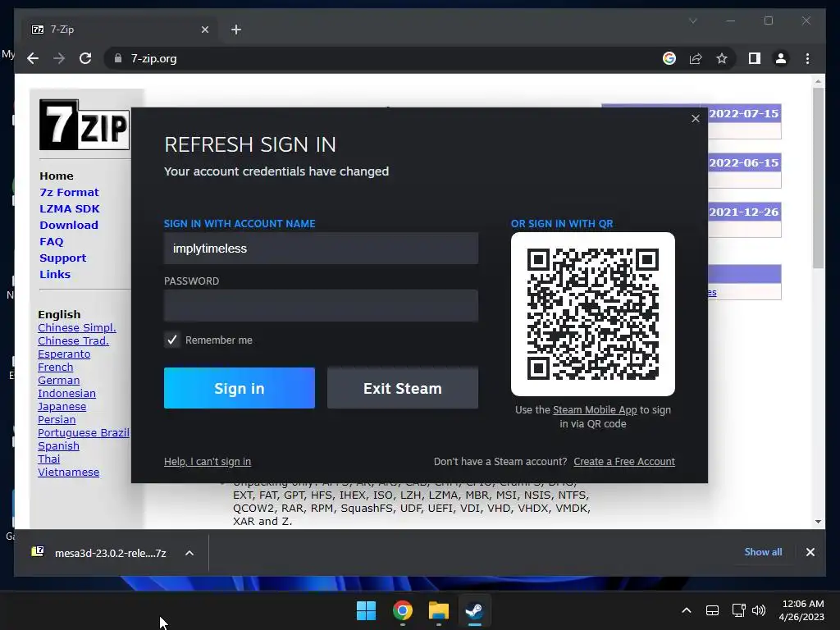The image size is (840, 630).
Task: Click the scrollbar up arrow
Action: [x=818, y=82]
